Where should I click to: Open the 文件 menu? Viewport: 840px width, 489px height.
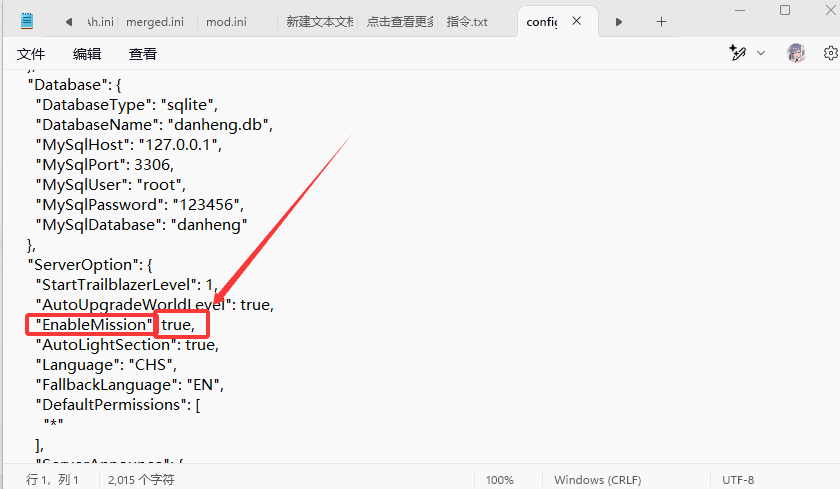(x=31, y=54)
